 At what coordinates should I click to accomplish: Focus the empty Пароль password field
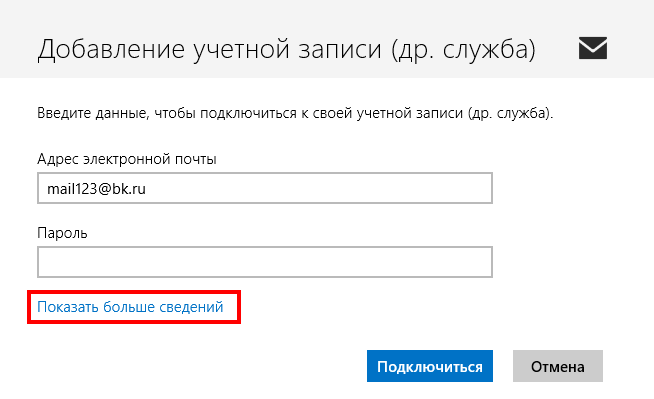coord(265,262)
